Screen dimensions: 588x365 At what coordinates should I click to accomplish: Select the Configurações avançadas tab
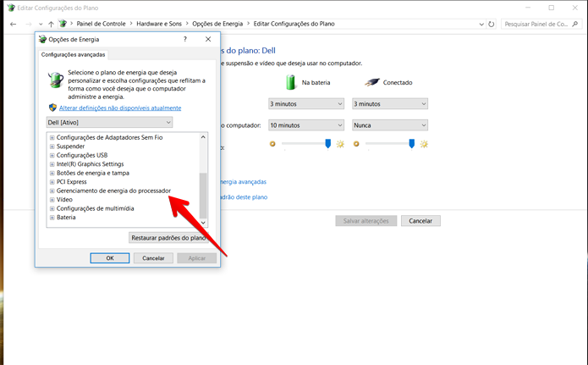(x=73, y=54)
